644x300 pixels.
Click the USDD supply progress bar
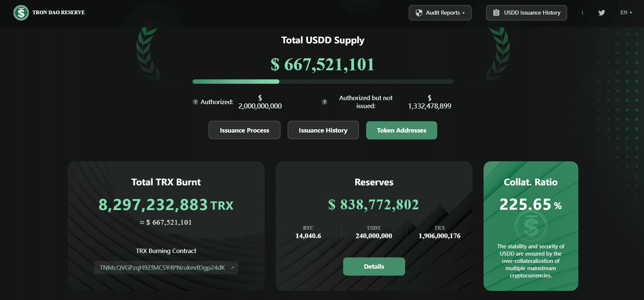323,82
